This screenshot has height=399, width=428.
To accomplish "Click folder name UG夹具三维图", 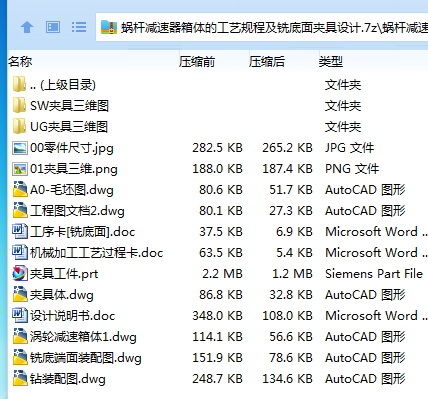I will (69, 127).
